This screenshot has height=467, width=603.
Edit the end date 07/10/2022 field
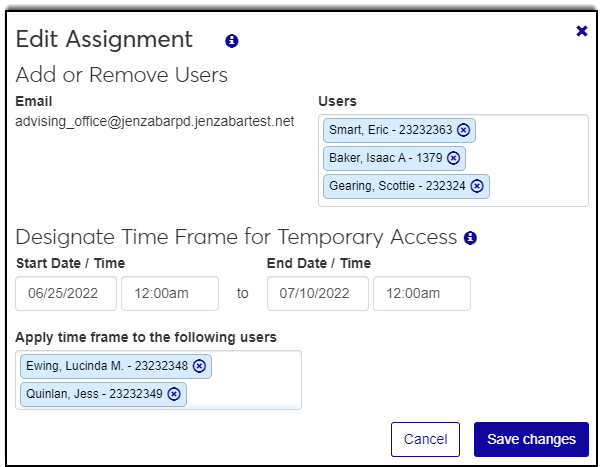point(317,293)
